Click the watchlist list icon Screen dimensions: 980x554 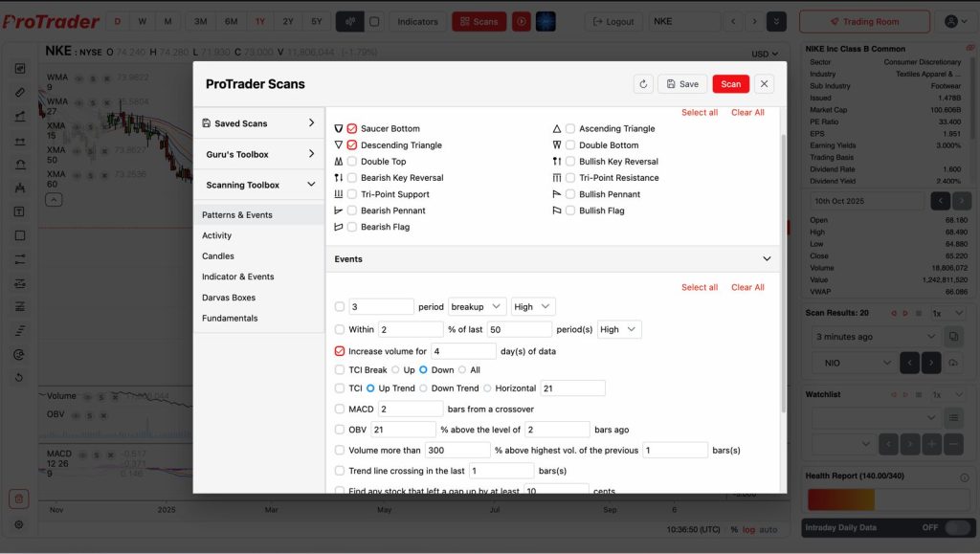click(953, 417)
